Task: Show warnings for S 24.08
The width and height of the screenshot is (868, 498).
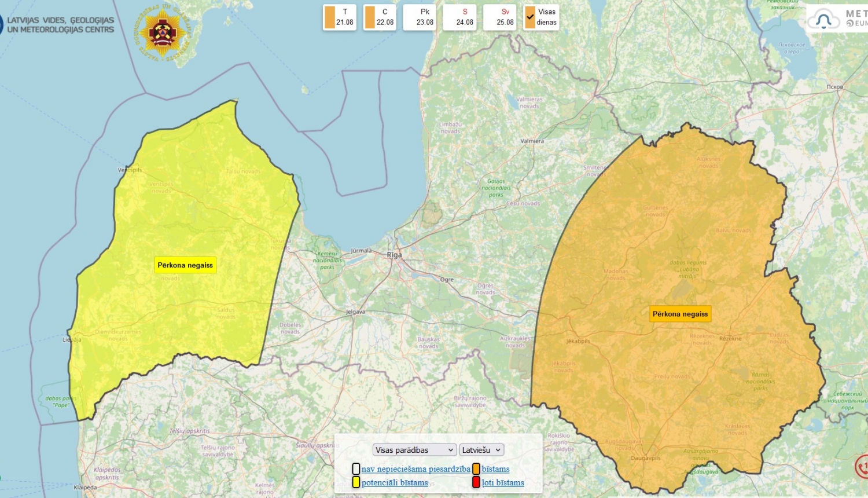Action: click(459, 17)
